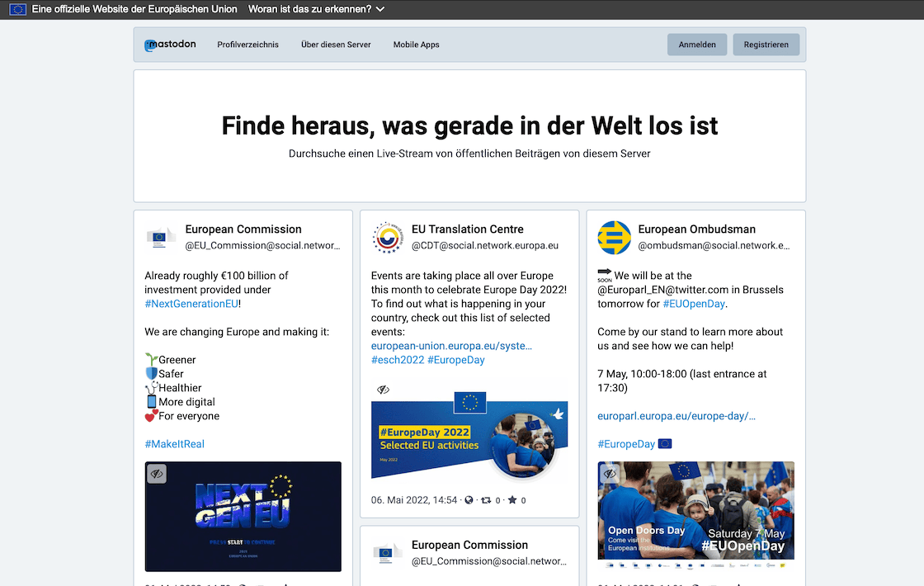Viewport: 924px width, 586px height.
Task: Click the heart emoji next to For everyone
Action: 152,416
